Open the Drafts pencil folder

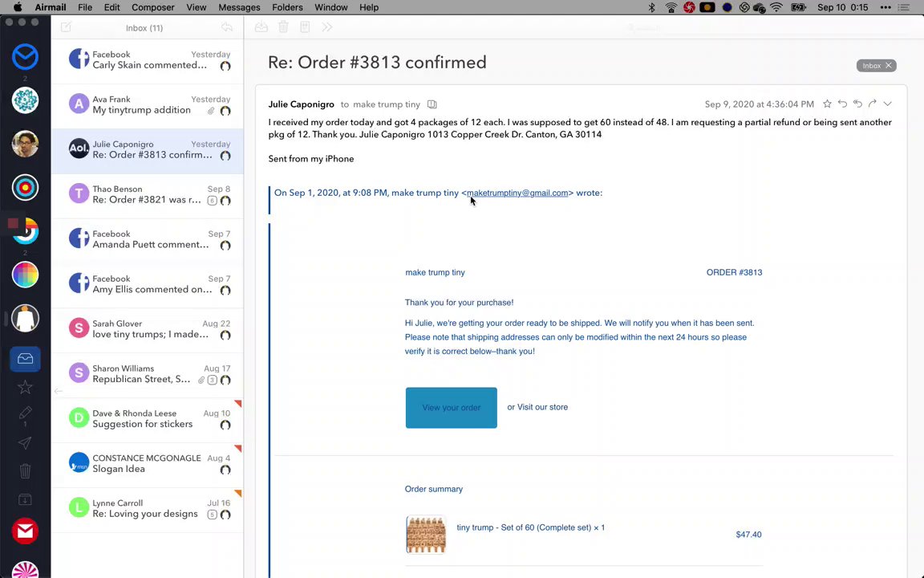click(x=25, y=413)
